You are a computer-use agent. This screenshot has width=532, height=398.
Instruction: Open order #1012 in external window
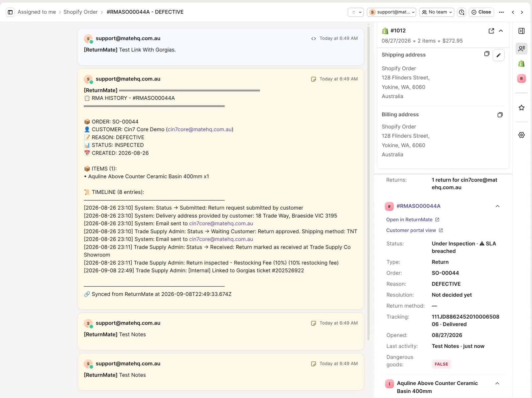pos(491,31)
